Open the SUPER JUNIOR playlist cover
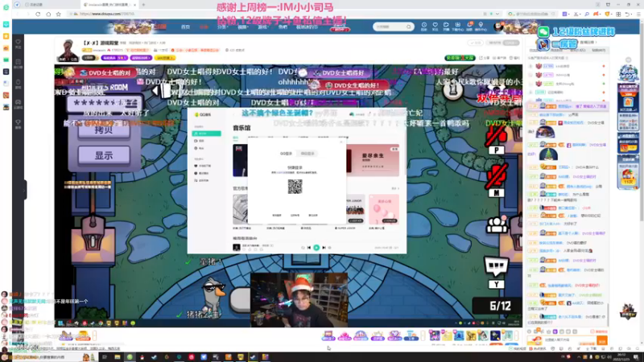 (355, 209)
